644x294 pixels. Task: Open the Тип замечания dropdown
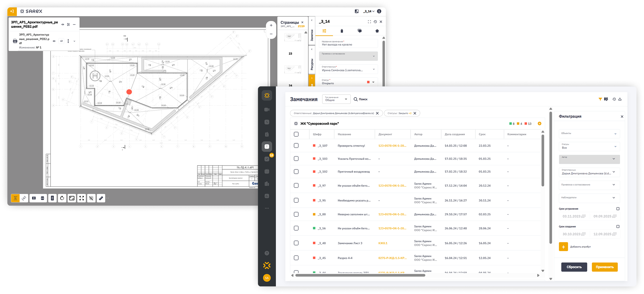coord(336,99)
